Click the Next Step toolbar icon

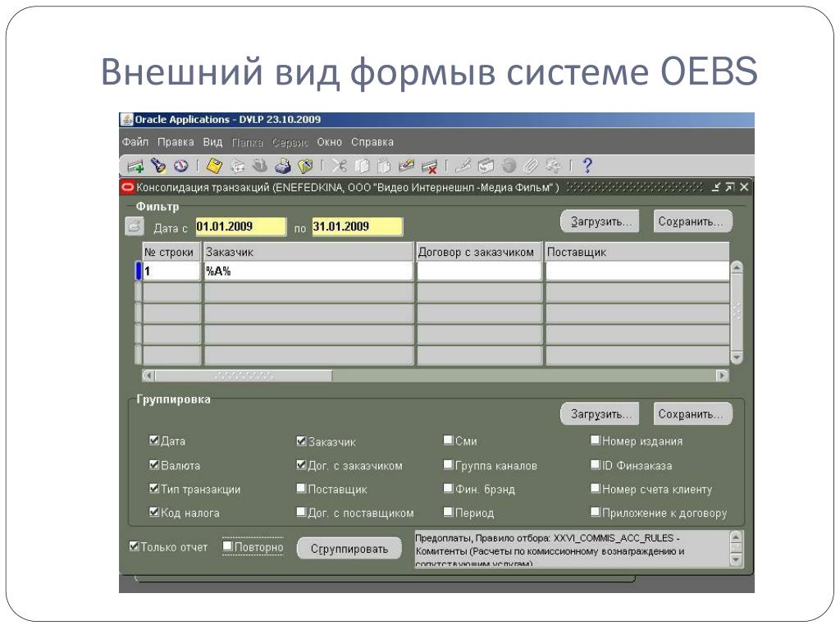[x=237, y=167]
